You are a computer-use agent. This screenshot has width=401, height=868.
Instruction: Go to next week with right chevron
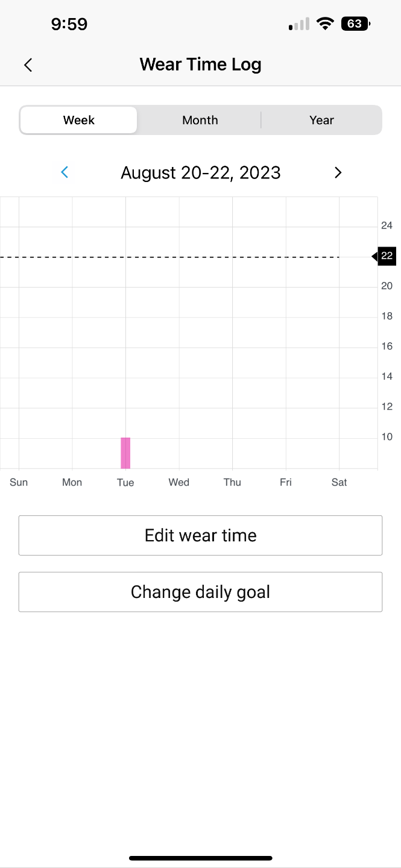338,172
